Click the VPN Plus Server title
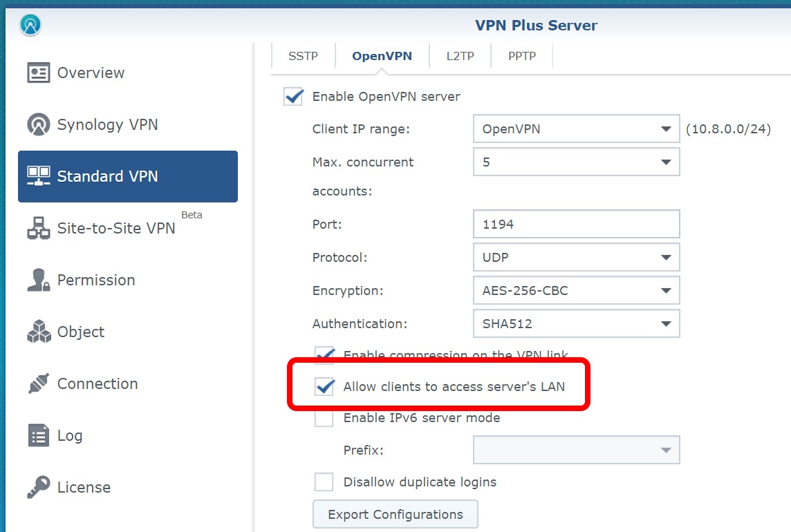The image size is (791, 532). [x=537, y=25]
